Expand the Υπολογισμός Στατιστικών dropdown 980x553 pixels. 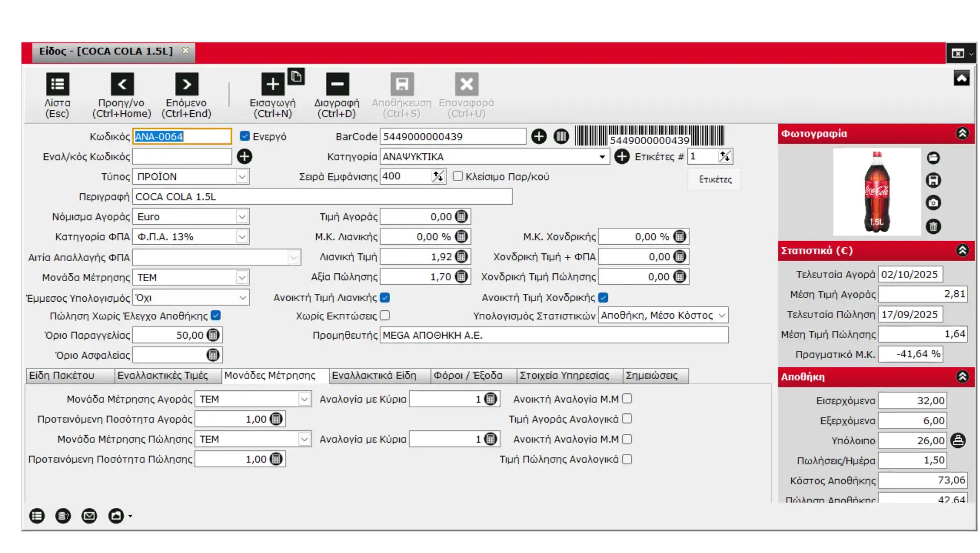coord(722,315)
